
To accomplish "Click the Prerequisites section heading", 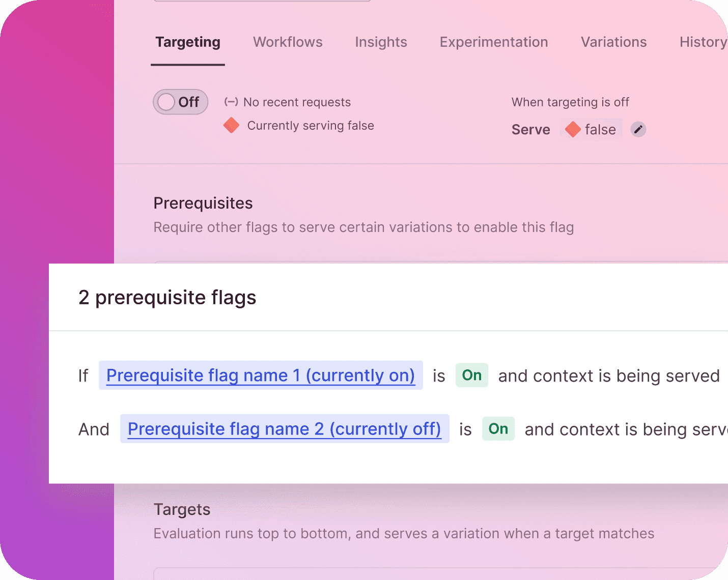I will [203, 203].
